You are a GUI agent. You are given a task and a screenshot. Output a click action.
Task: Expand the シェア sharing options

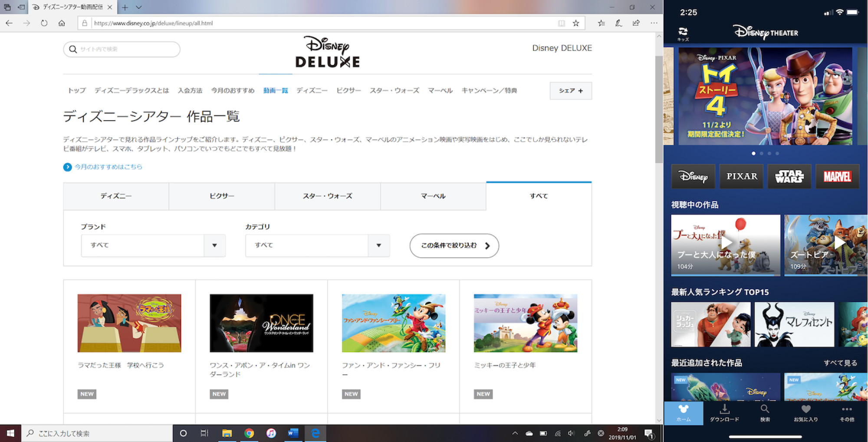(570, 91)
